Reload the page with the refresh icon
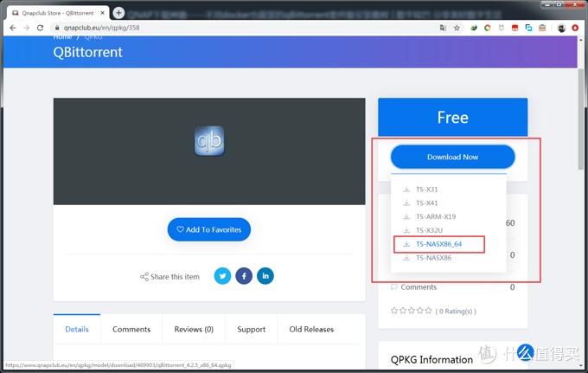 pos(40,28)
